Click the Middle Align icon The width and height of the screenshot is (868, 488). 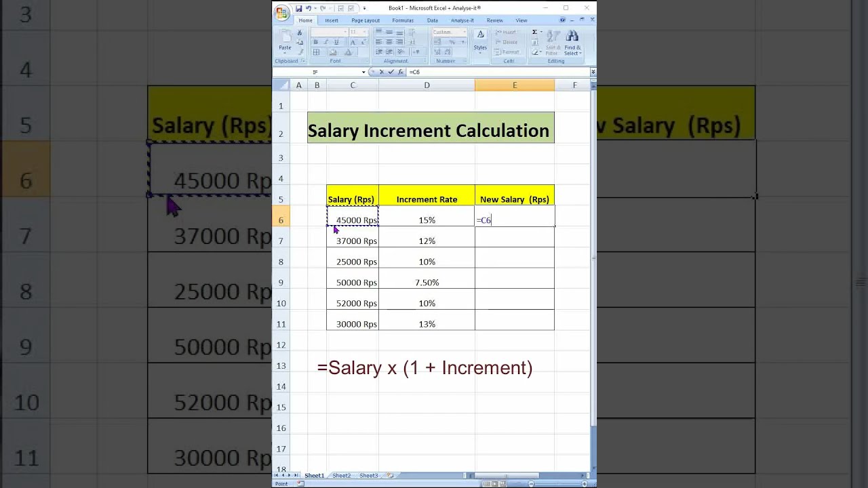(389, 32)
